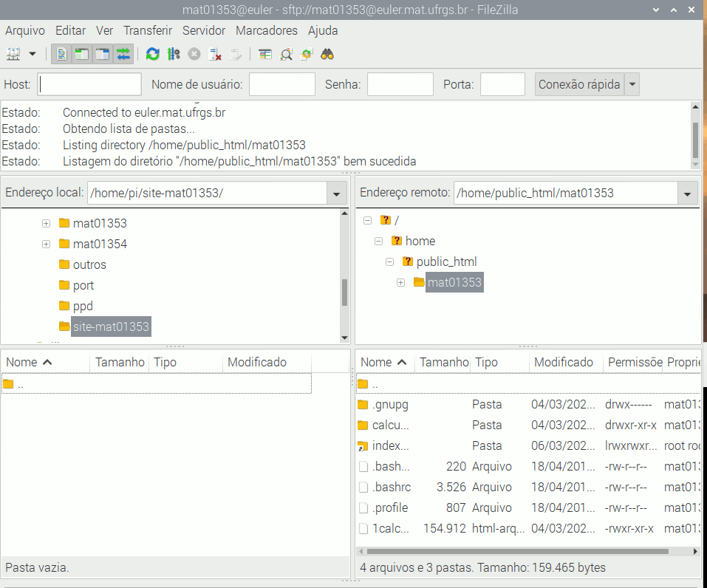Expand local mat01354 folder tree node
The height and width of the screenshot is (588, 707).
[46, 244]
